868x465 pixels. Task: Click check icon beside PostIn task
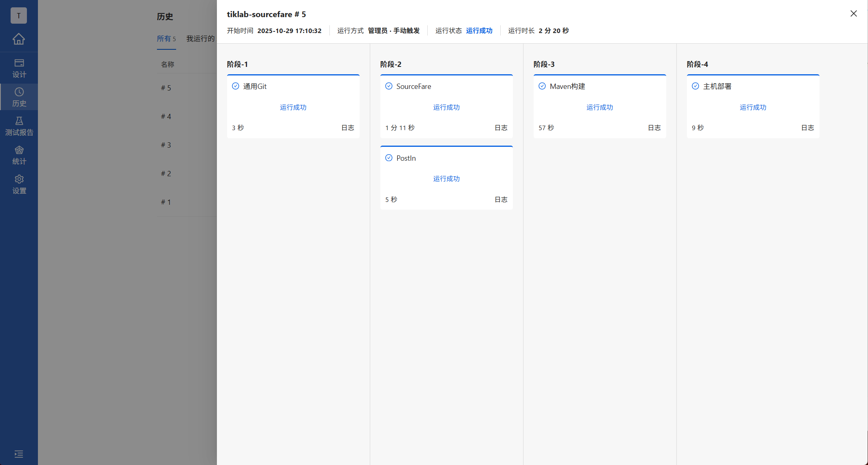[x=389, y=158]
